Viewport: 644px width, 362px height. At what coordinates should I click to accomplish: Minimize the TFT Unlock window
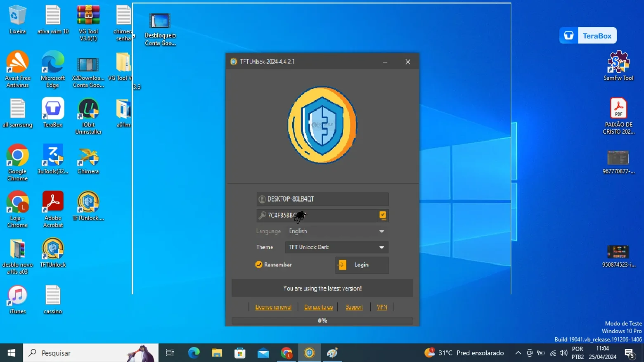(385, 62)
